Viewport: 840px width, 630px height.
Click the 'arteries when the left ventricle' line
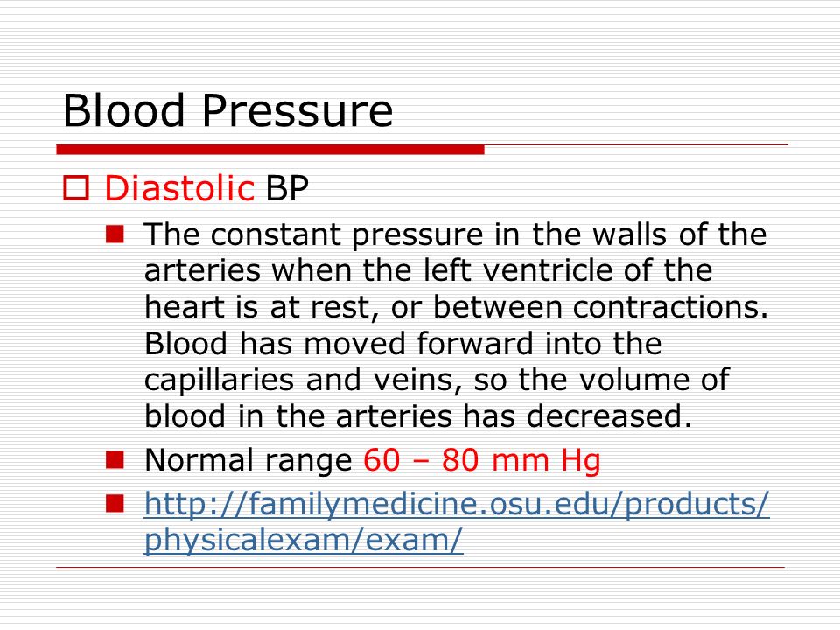coord(428,270)
